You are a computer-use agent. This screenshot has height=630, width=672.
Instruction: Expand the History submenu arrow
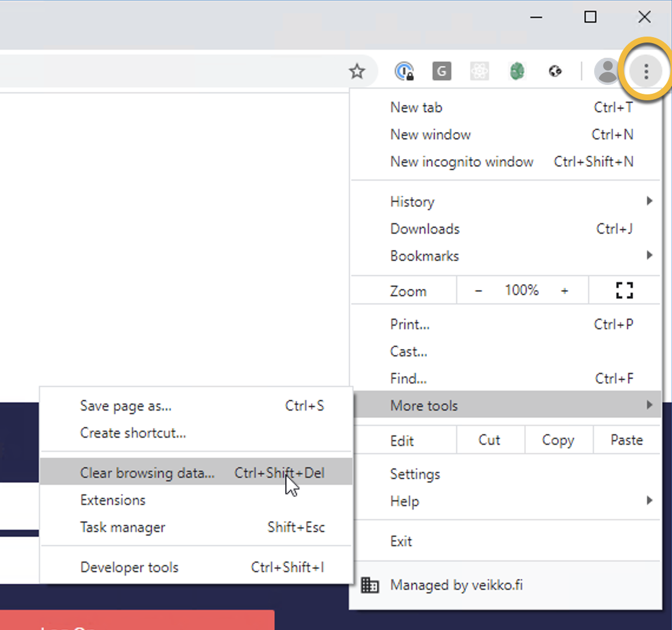(x=649, y=201)
